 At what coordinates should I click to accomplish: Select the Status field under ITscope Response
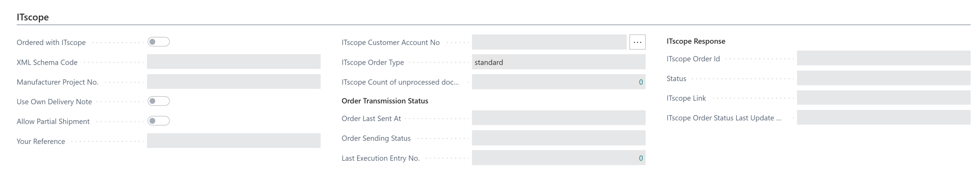(x=883, y=78)
